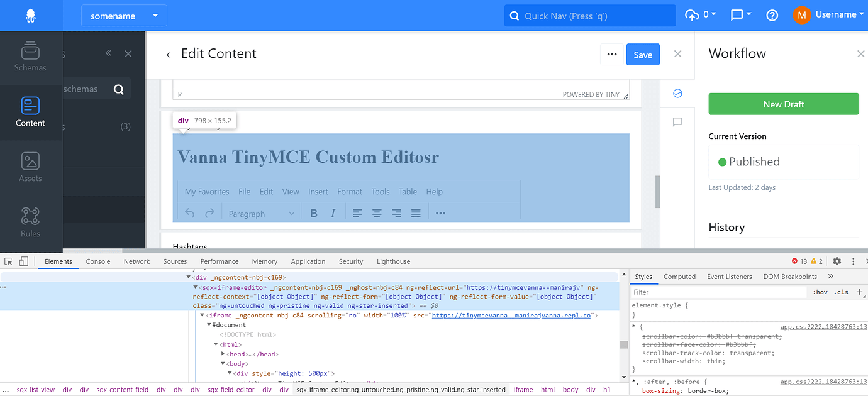Switch to the Network DevTools tab
The height and width of the screenshot is (396, 868).
[136, 261]
